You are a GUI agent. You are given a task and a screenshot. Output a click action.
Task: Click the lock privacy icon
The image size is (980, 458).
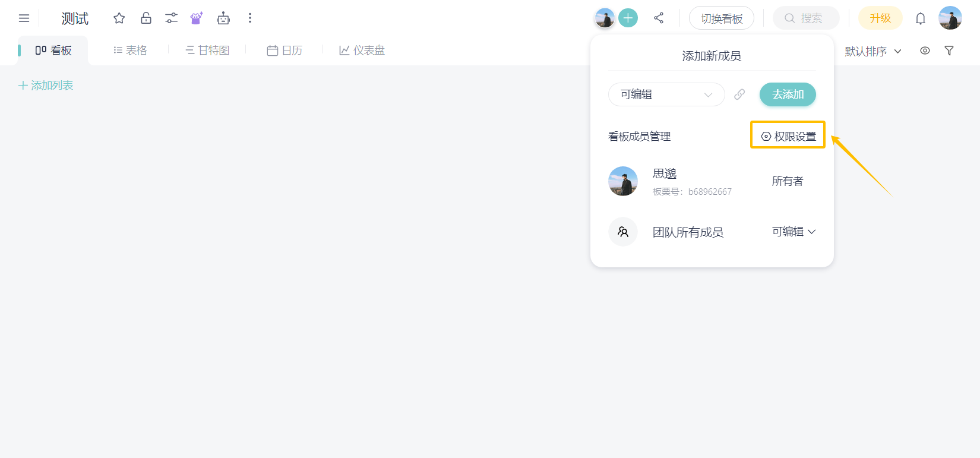pos(146,18)
